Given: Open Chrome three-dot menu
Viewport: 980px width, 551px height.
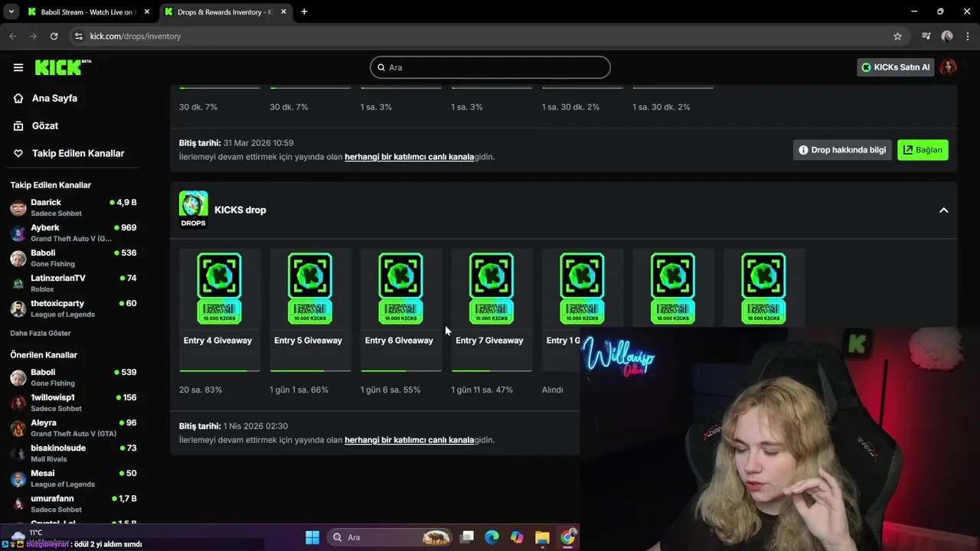Looking at the screenshot, I should coord(968,36).
